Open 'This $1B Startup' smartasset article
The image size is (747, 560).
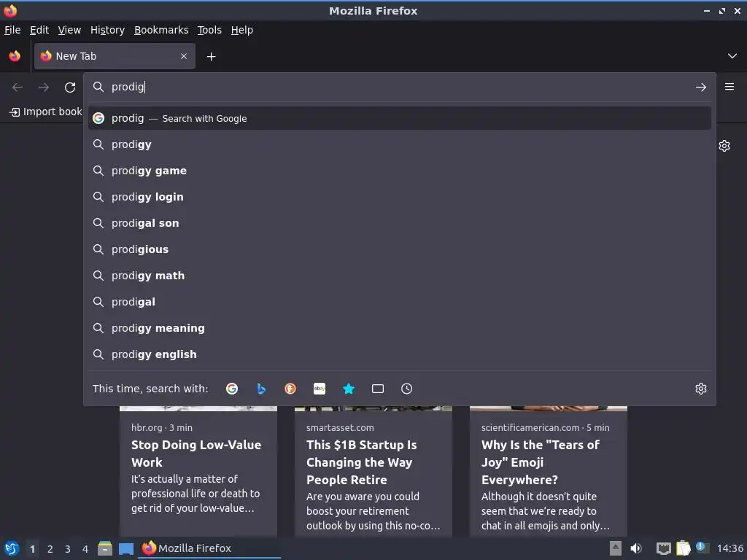373,472
